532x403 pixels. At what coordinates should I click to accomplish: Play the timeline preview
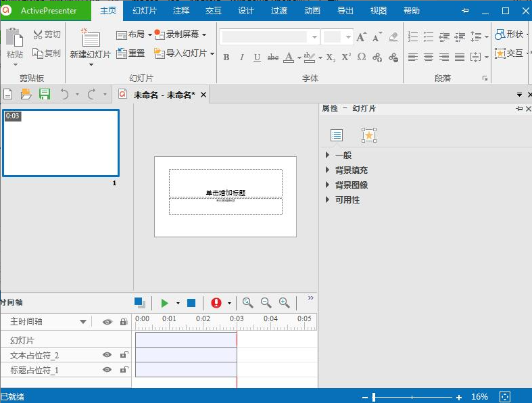[165, 303]
